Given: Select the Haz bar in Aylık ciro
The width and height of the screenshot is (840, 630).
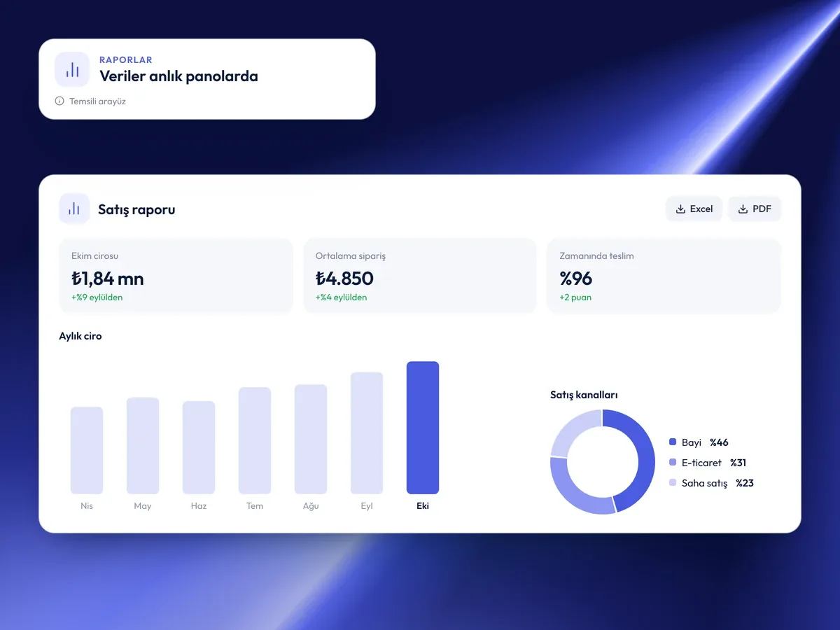Looking at the screenshot, I should (x=199, y=448).
